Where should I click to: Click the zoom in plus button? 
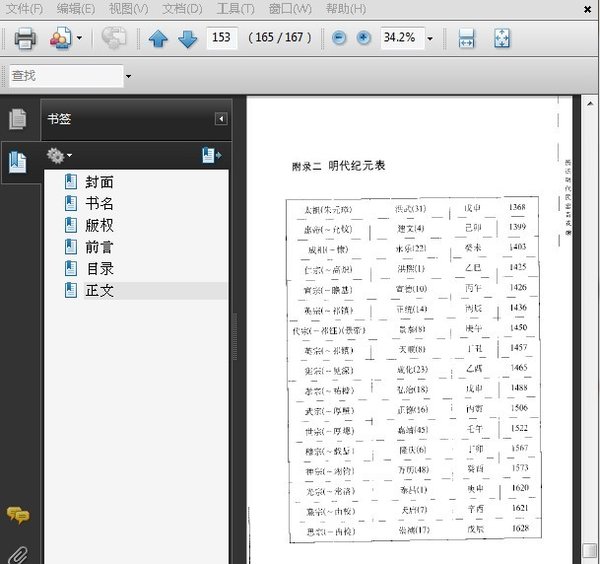[x=363, y=38]
